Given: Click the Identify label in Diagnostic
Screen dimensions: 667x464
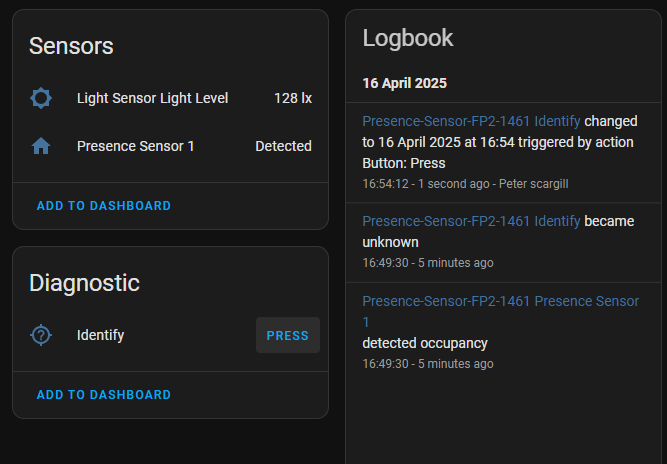Looking at the screenshot, I should [100, 335].
